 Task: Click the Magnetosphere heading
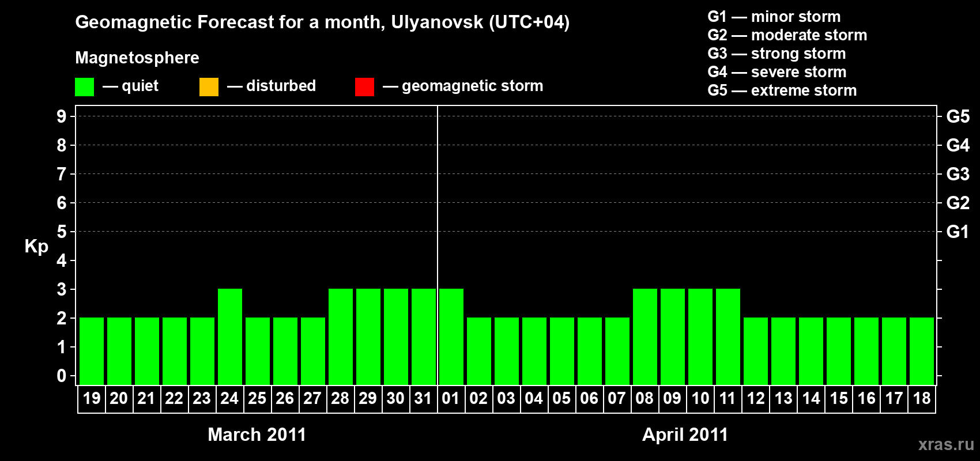[137, 58]
